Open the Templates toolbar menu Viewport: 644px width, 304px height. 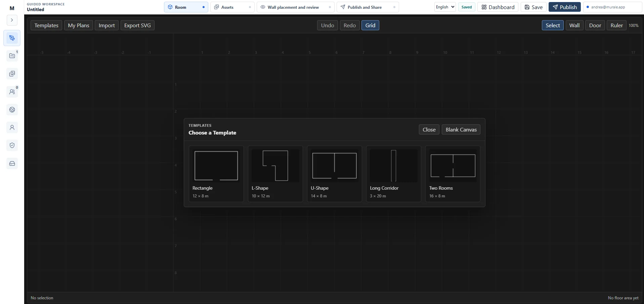tap(46, 25)
